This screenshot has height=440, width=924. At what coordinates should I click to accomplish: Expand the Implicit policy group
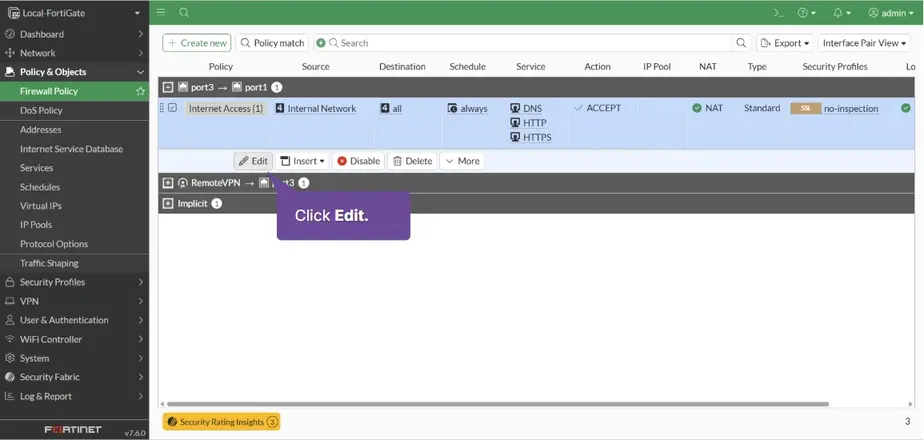coord(168,204)
